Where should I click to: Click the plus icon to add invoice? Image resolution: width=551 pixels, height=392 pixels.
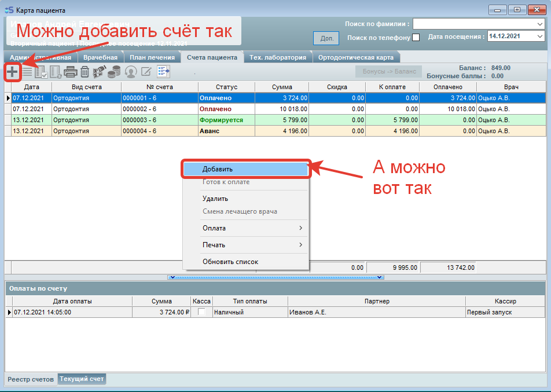[x=12, y=72]
